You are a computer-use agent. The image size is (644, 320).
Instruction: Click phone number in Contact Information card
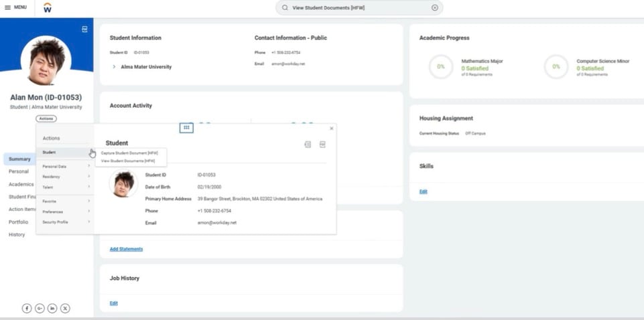point(286,52)
